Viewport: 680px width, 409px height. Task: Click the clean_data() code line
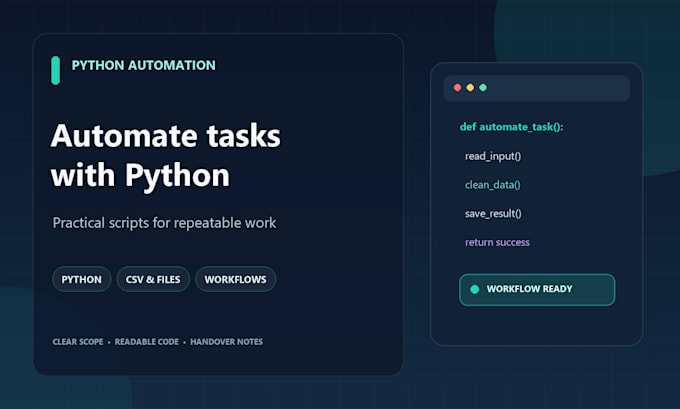[493, 185]
